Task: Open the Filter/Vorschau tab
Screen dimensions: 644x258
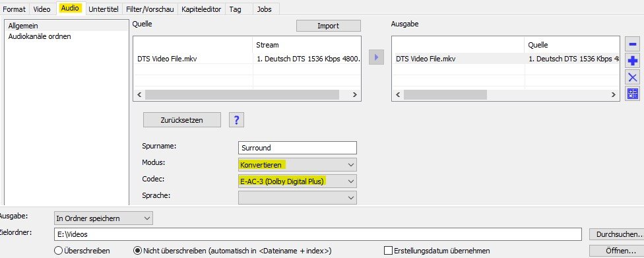Action: tap(150, 9)
